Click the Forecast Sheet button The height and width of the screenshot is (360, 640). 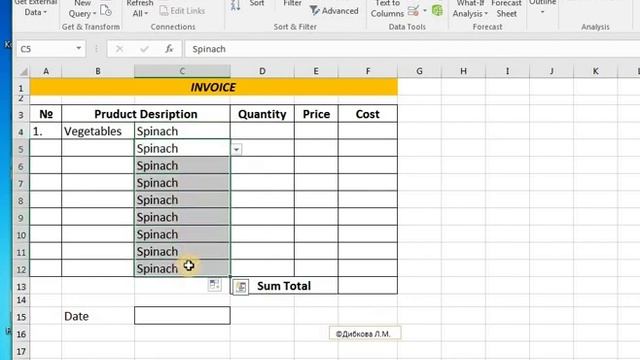pos(507,9)
